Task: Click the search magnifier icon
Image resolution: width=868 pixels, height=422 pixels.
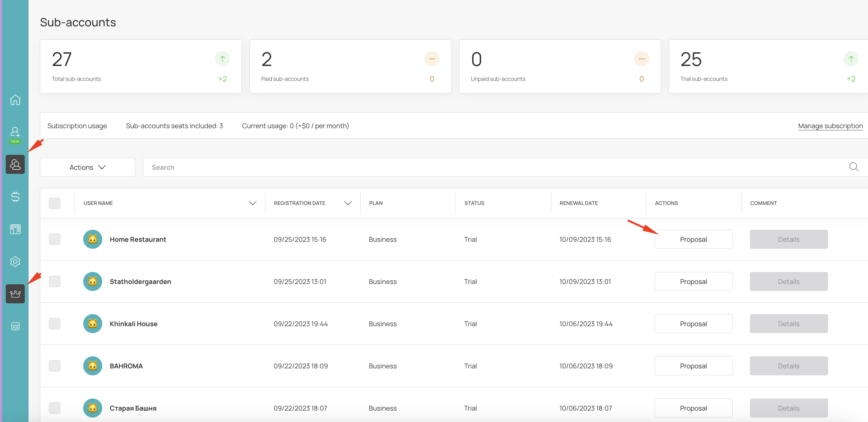Action: tap(853, 167)
